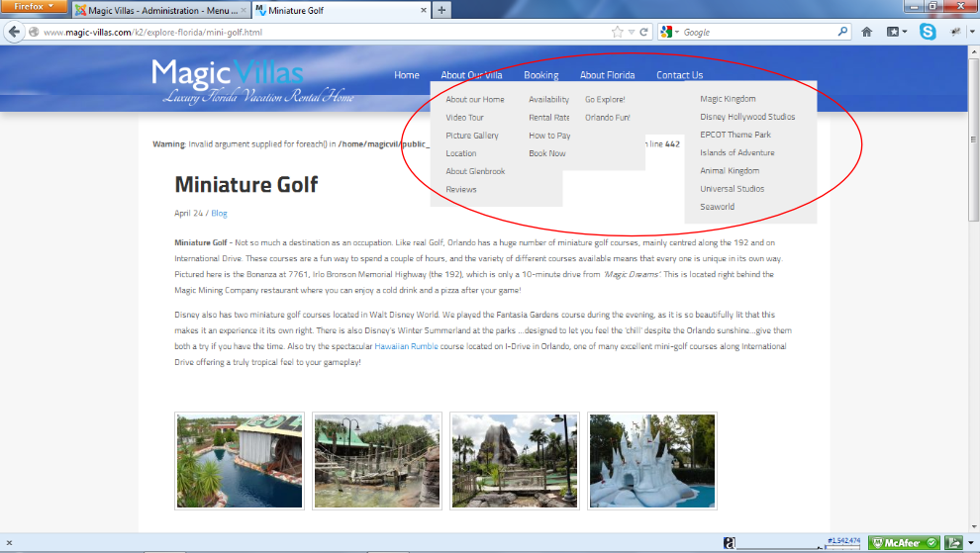Click the Skype icon in toolbar
The width and height of the screenshot is (980, 553).
point(928,32)
